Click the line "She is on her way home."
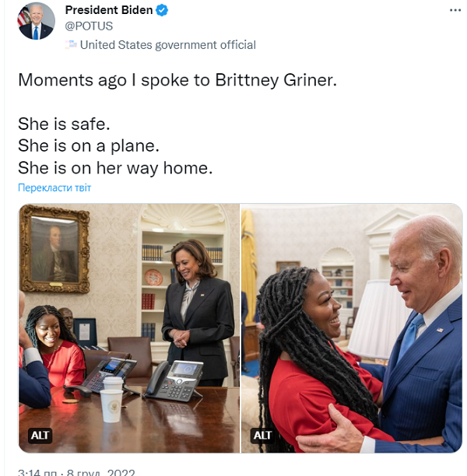Viewport: 467px width, 476px height. point(115,168)
